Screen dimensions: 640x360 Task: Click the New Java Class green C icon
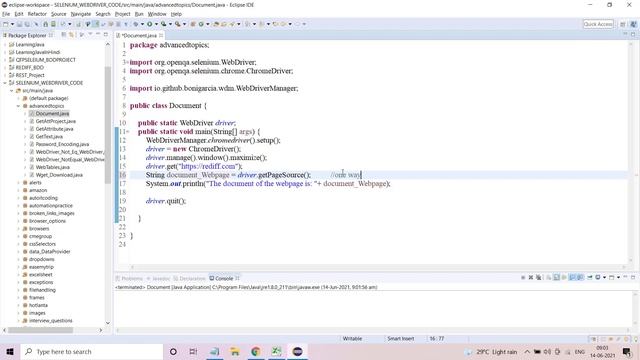[x=201, y=24]
